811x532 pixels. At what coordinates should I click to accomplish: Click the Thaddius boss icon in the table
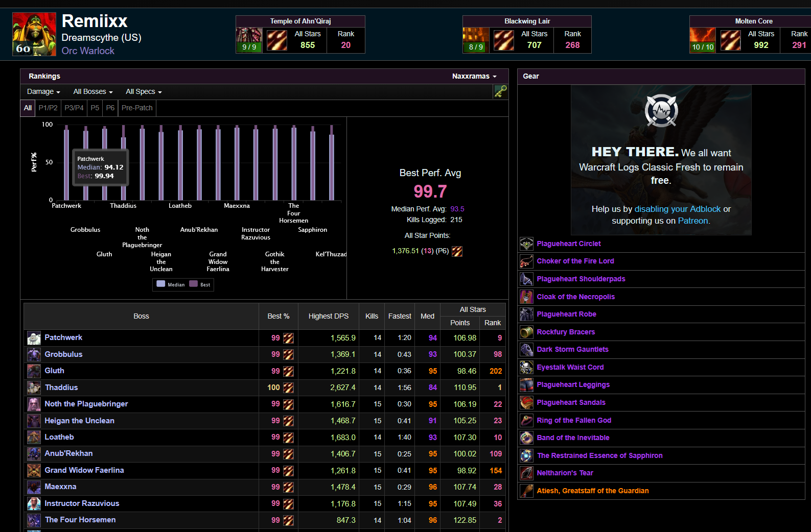(x=34, y=388)
